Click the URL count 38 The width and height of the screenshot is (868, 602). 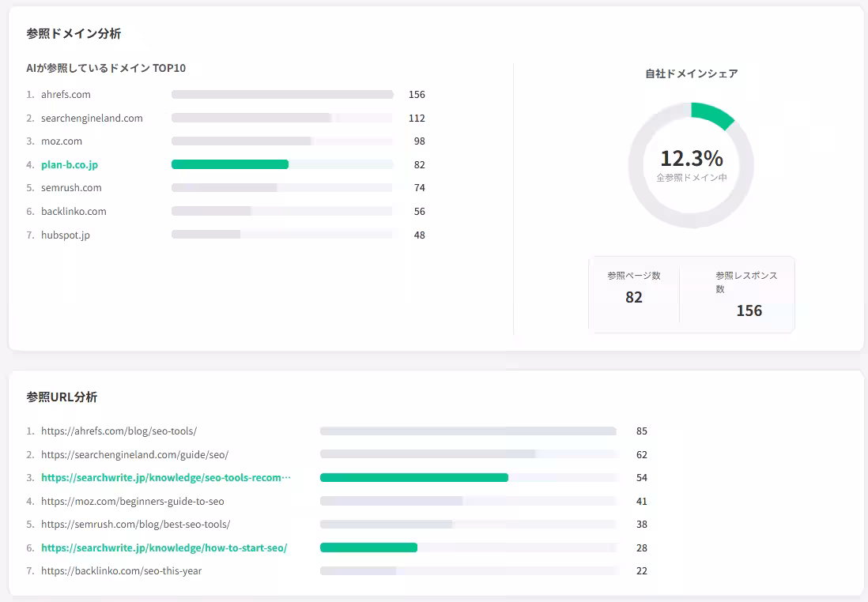point(642,525)
